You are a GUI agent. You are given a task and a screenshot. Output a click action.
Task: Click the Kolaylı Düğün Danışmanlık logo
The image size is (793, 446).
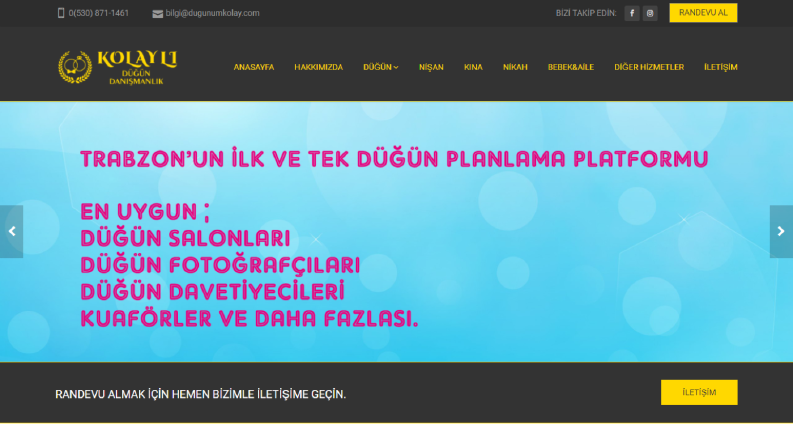117,67
